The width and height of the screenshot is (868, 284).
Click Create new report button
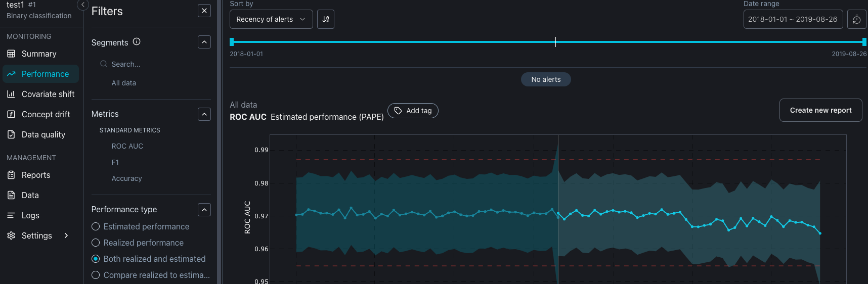[820, 110]
